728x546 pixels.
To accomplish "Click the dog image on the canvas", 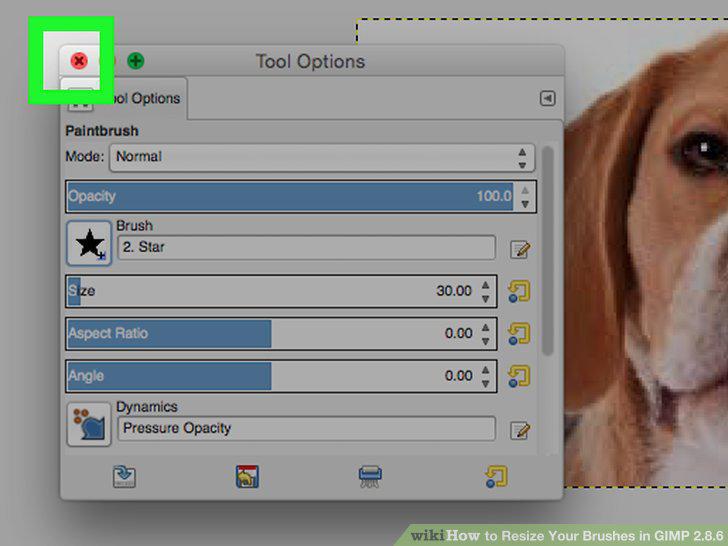I will click(646, 260).
